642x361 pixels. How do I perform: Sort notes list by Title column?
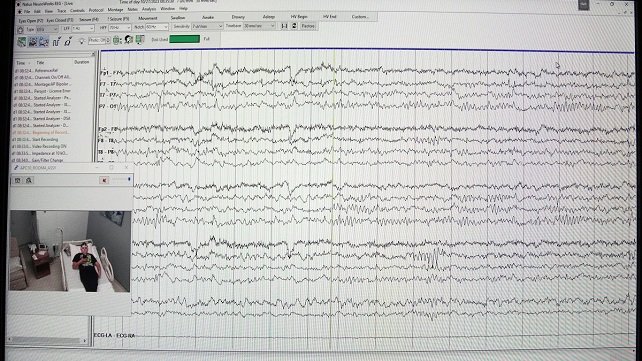(x=40, y=63)
